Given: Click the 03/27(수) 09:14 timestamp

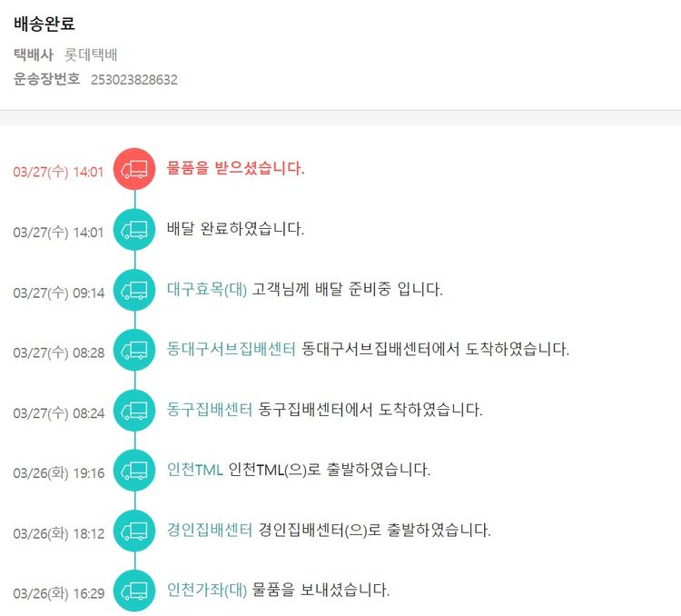Looking at the screenshot, I should (x=59, y=293).
